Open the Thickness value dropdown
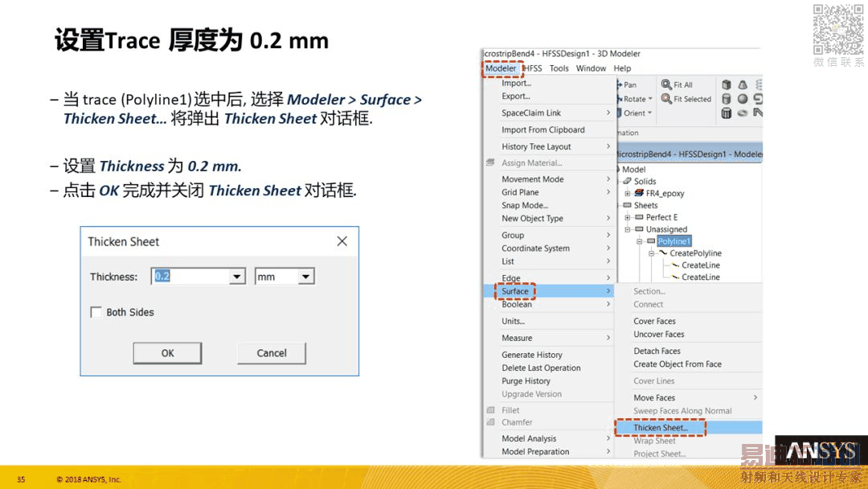The height and width of the screenshot is (489, 868). click(237, 277)
